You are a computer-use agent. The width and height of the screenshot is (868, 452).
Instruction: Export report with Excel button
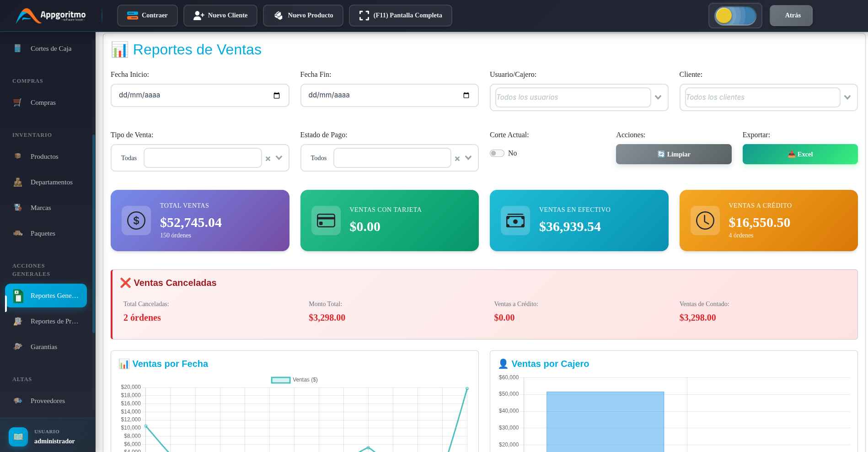800,154
